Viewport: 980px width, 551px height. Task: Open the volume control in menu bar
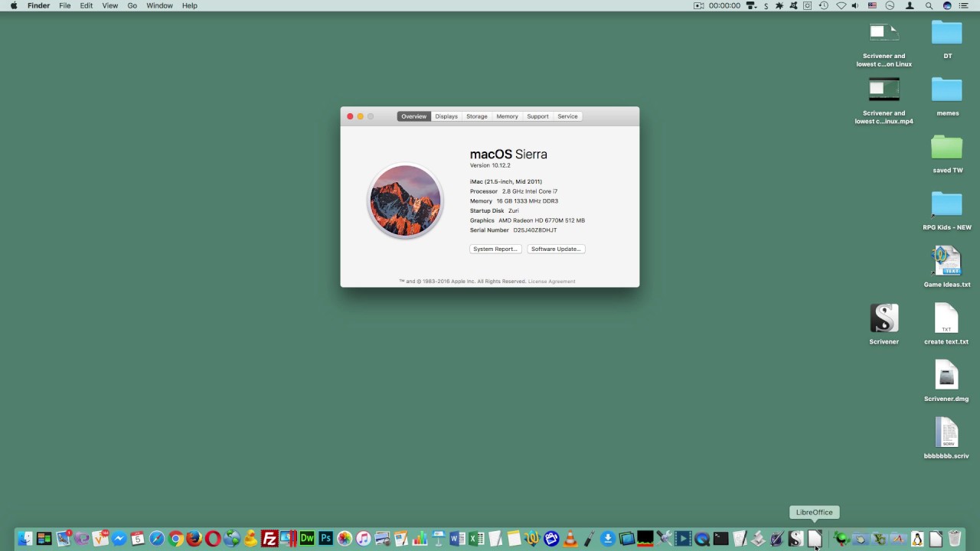[x=855, y=5]
